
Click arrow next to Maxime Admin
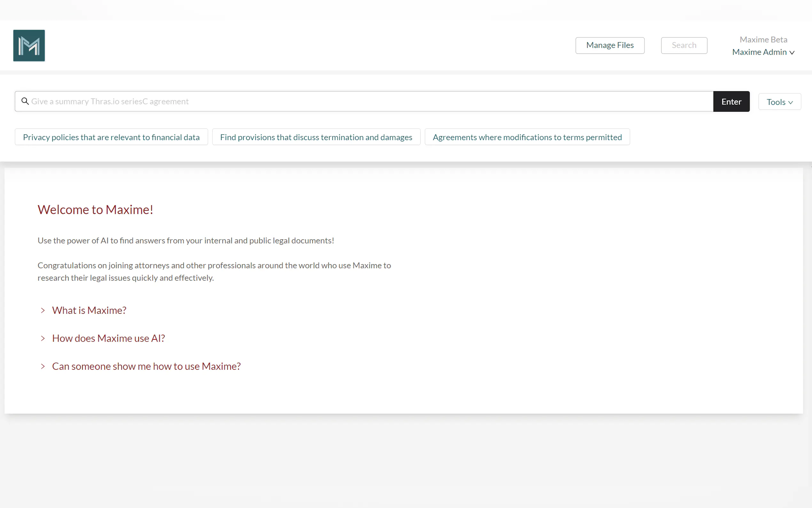coord(792,52)
